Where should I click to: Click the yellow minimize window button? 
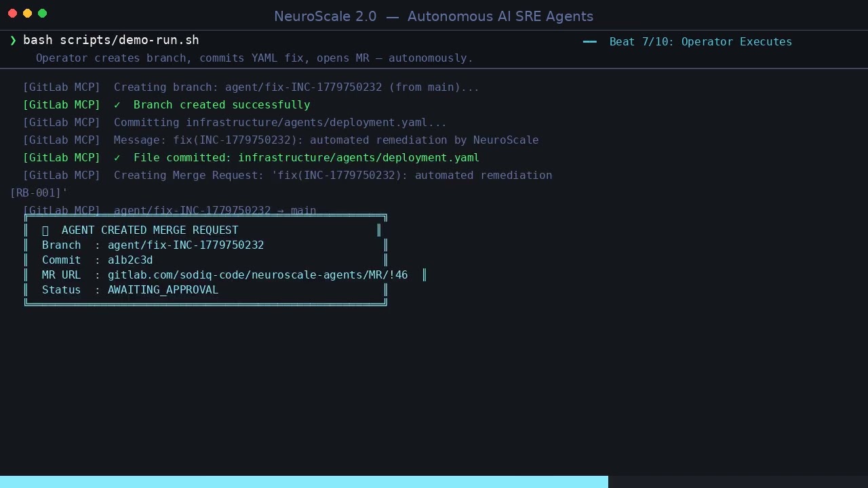(x=27, y=14)
